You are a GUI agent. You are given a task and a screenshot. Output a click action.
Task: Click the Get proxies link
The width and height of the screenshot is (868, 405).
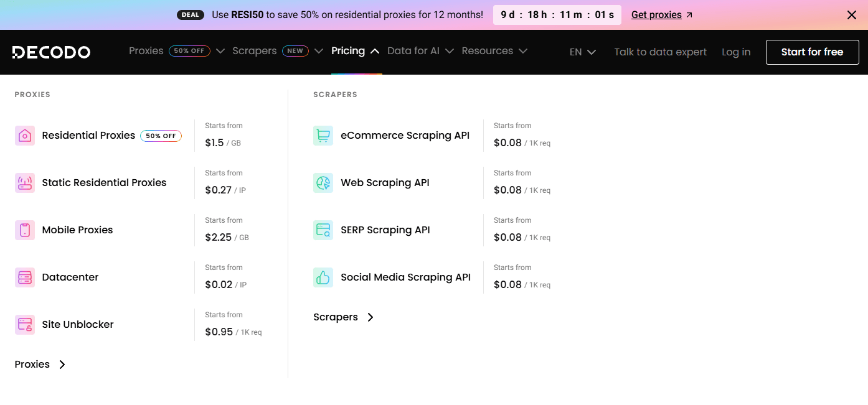(656, 15)
